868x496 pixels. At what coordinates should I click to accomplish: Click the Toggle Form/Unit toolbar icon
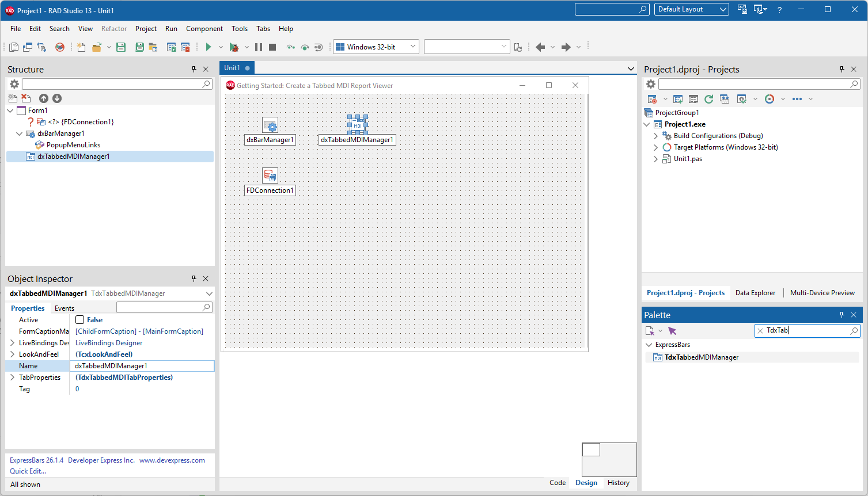(41, 47)
